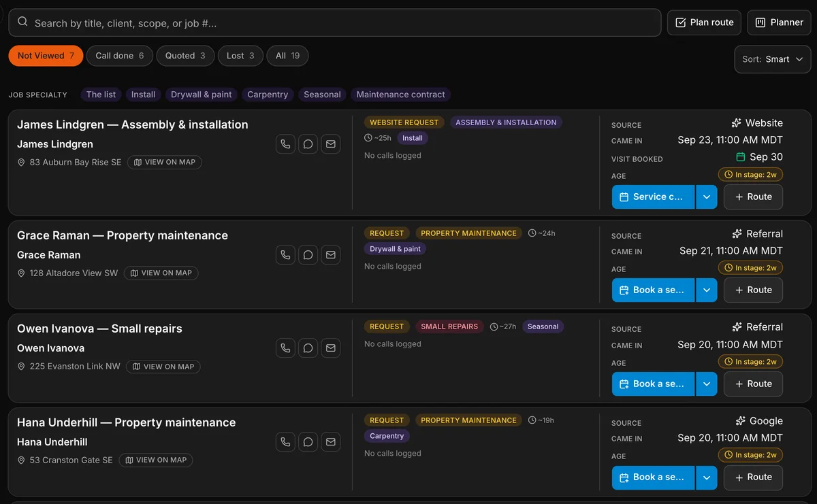817x504 pixels.
Task: Call Owen Ivanova using the phone icon
Action: [x=285, y=348]
